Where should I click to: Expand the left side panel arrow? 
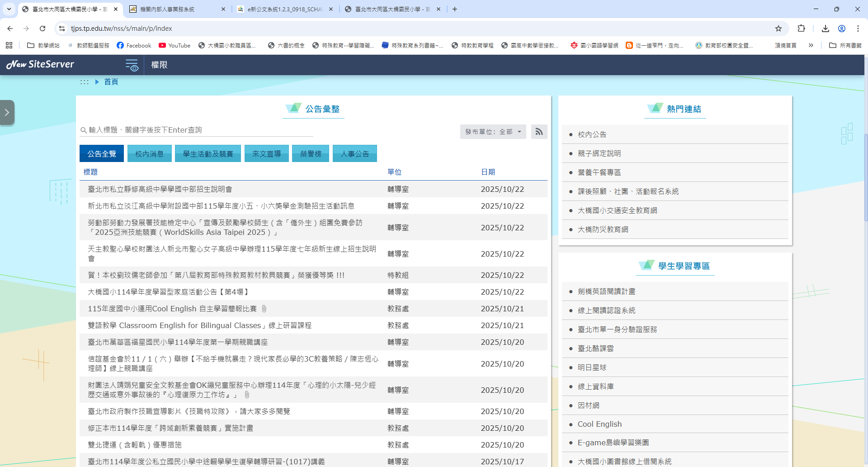click(7, 112)
